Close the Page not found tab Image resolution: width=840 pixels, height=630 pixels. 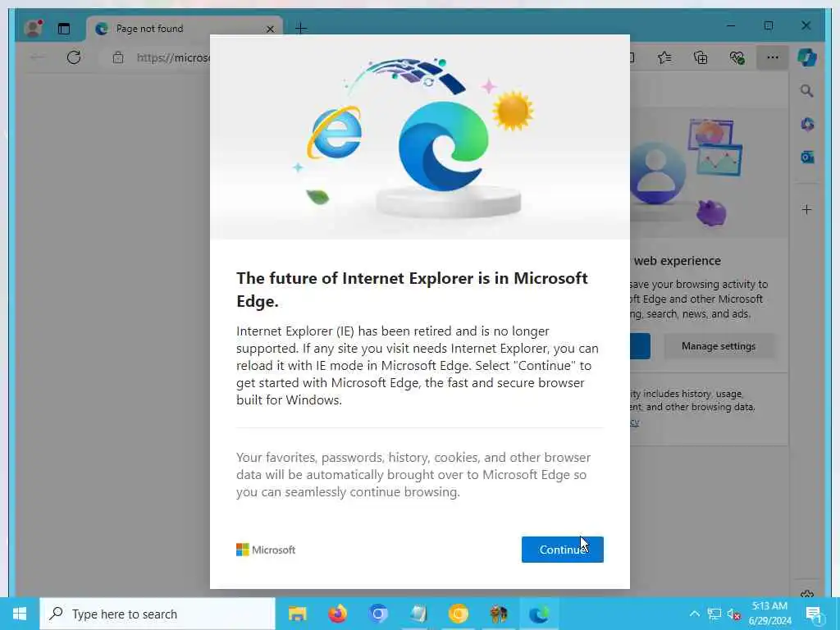270,29
